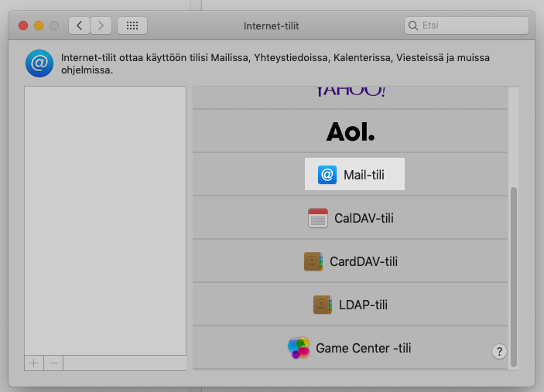544x392 pixels.
Task: Click the CalDAV calendar icon
Action: point(318,218)
